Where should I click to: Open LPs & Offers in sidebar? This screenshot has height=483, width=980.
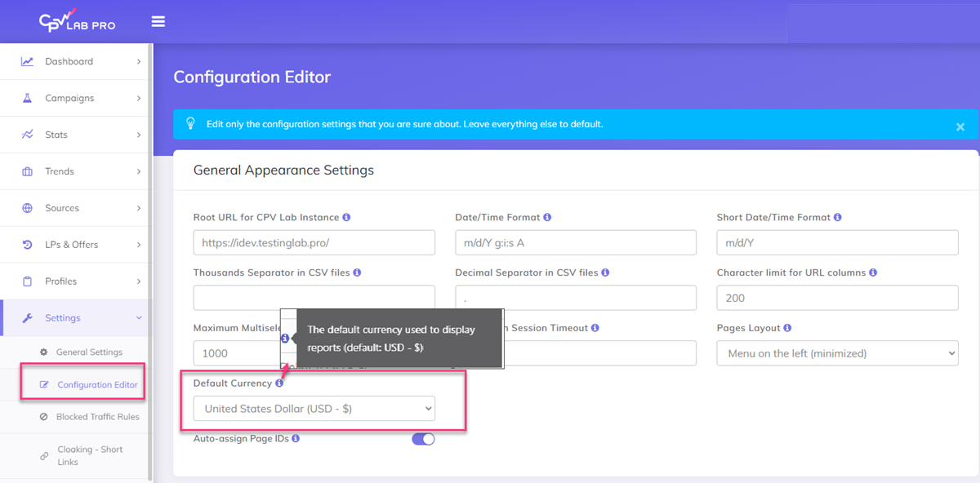pos(75,245)
